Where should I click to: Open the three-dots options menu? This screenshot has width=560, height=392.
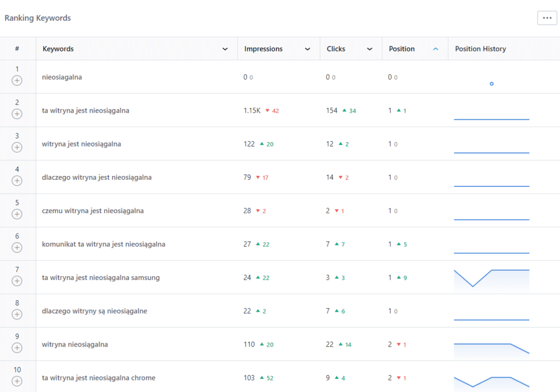pos(546,17)
